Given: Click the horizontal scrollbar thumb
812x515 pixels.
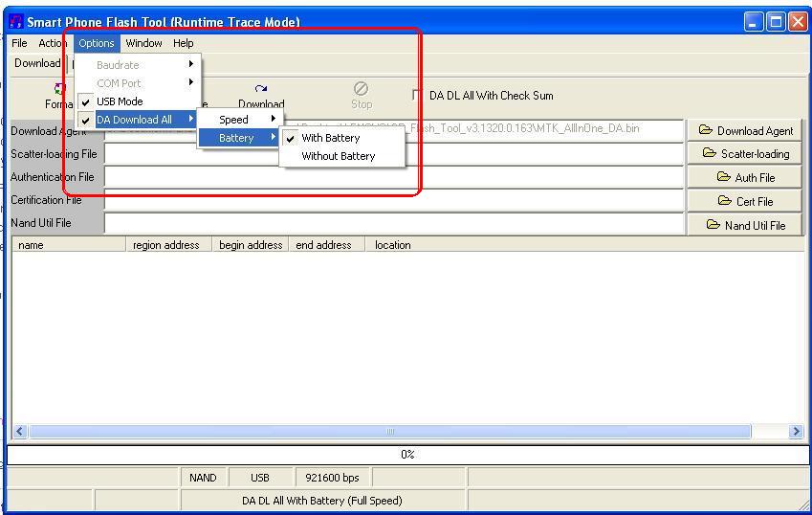Looking at the screenshot, I should (390, 431).
